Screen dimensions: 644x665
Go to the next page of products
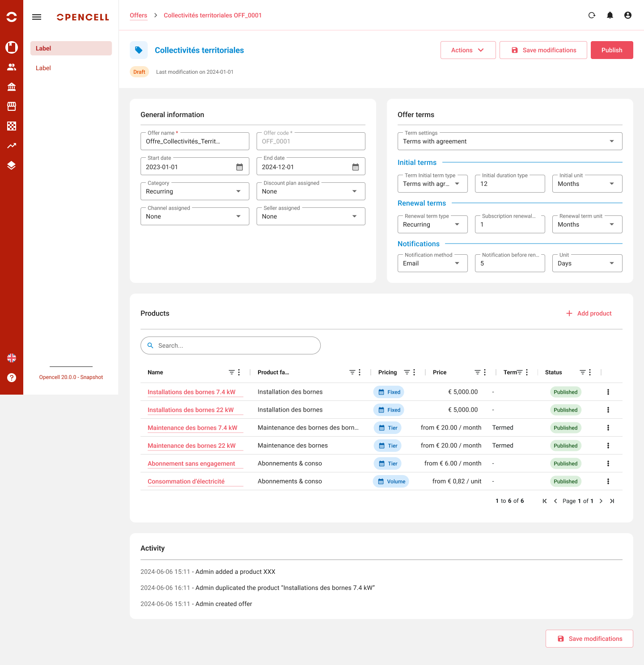point(601,501)
